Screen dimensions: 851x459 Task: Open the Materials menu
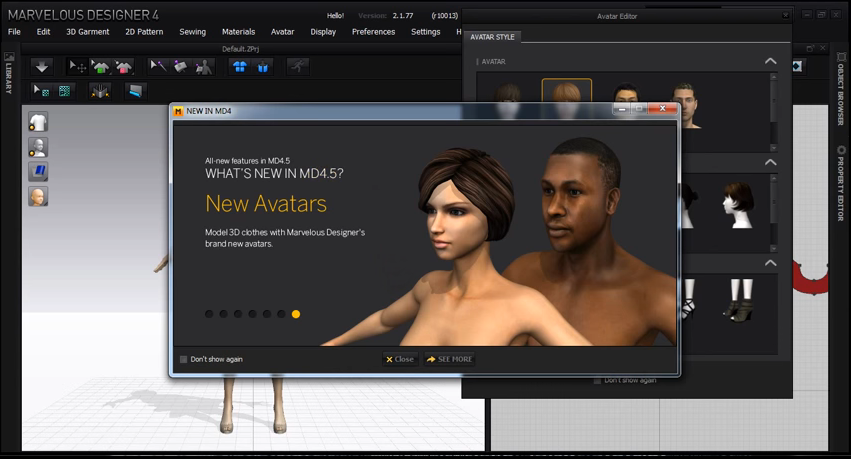[x=238, y=31]
